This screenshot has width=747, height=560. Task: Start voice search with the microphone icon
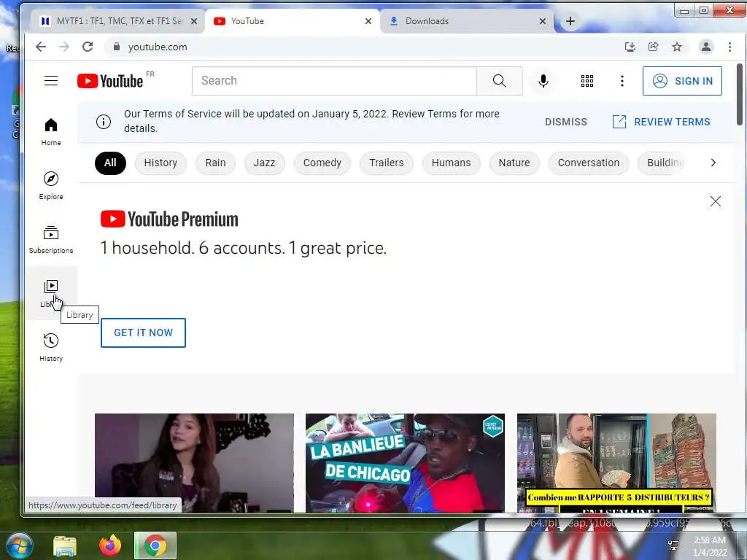click(x=543, y=81)
